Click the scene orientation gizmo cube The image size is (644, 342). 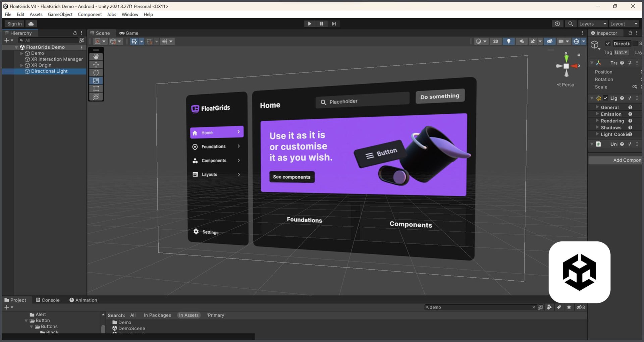coord(566,66)
